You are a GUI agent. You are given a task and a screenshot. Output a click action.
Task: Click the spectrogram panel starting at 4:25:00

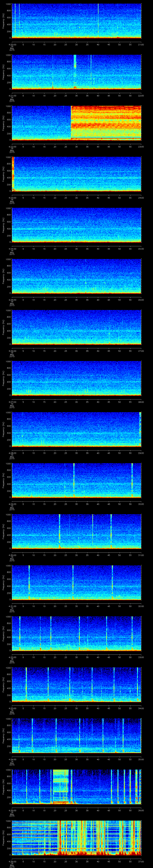77,276
